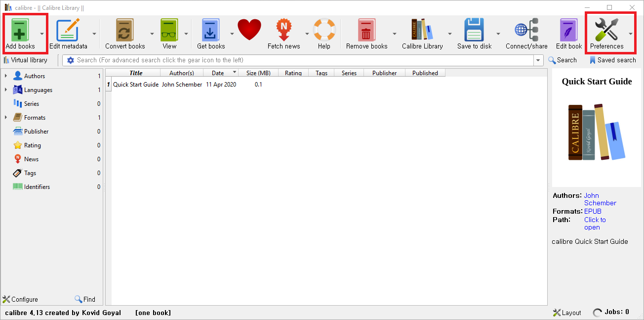The height and width of the screenshot is (320, 644).
Task: Sort by the Author(s) column header
Action: (182, 73)
